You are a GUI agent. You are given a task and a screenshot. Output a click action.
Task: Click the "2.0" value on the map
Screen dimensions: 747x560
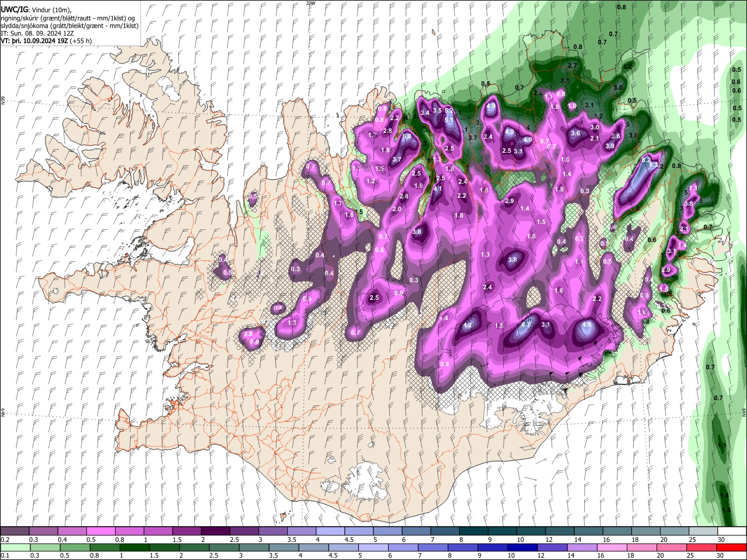[x=397, y=209]
